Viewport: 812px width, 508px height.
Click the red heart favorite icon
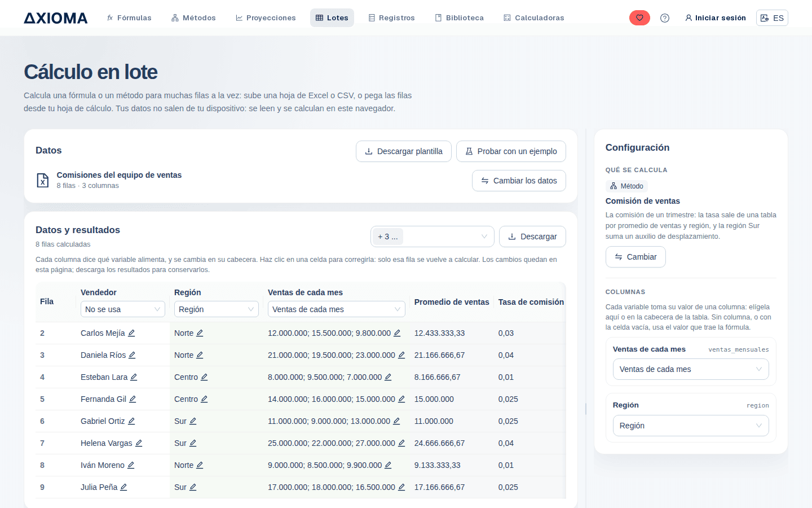click(x=639, y=18)
